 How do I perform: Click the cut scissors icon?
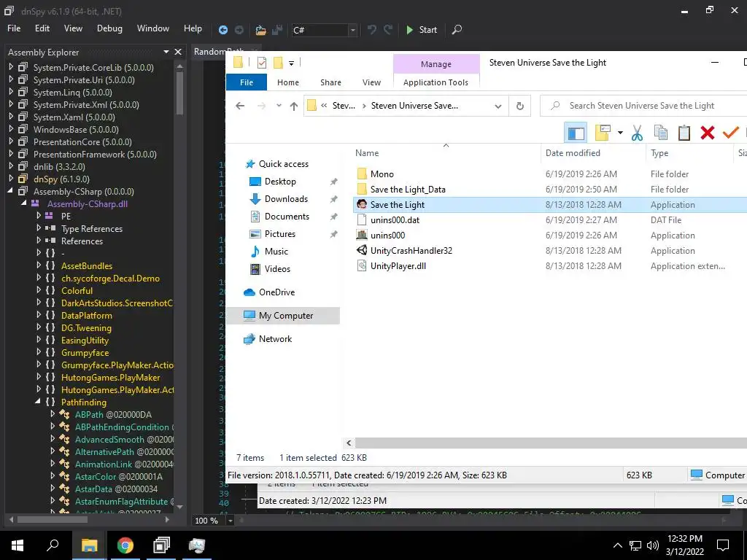click(637, 133)
